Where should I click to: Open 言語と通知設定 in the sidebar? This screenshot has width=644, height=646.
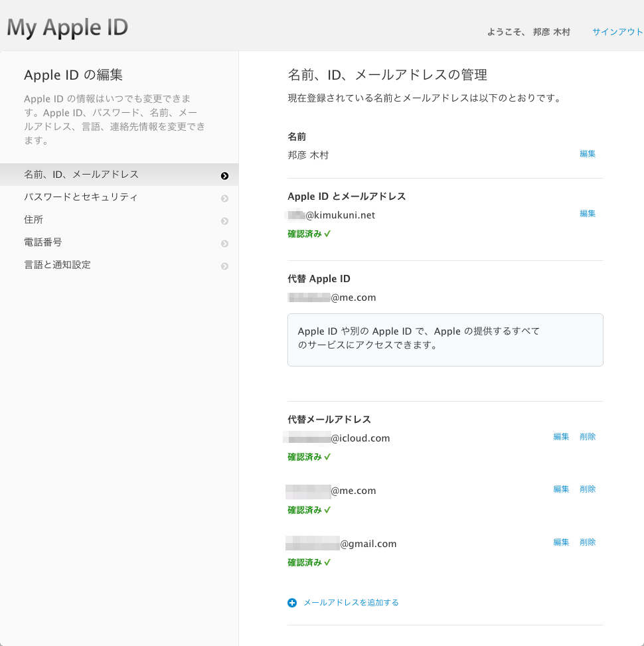[x=119, y=266]
